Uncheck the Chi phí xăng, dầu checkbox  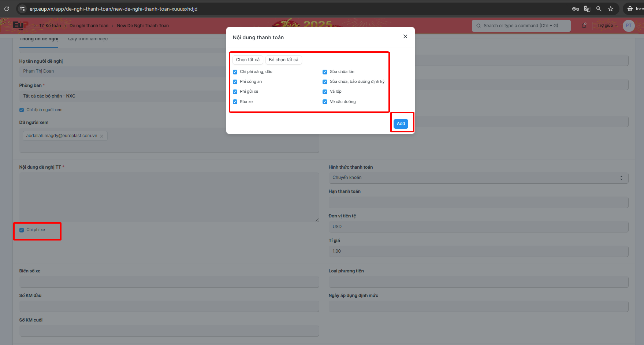(235, 72)
